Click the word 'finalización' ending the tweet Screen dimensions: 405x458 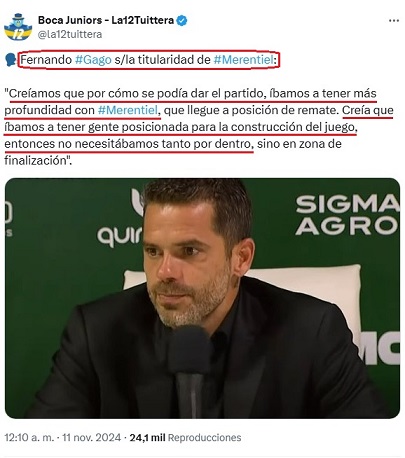point(36,160)
